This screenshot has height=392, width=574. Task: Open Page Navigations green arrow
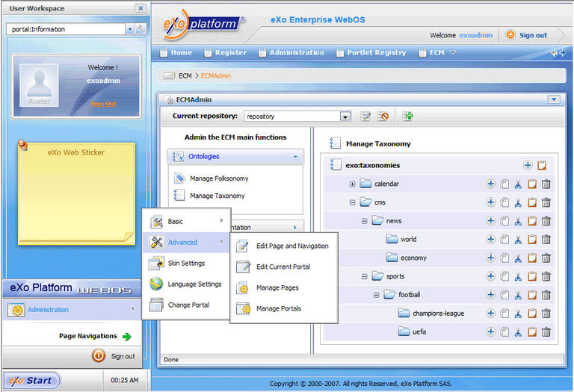click(x=127, y=337)
